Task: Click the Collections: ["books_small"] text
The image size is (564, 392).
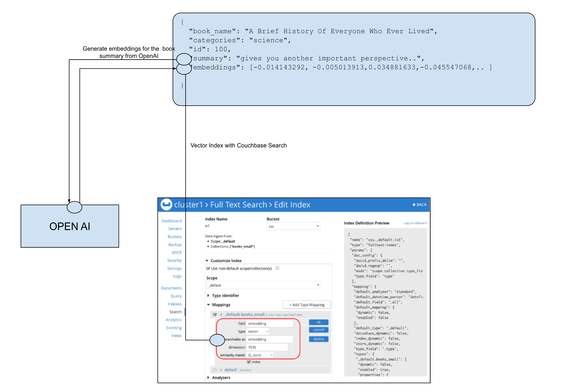Action: click(233, 247)
